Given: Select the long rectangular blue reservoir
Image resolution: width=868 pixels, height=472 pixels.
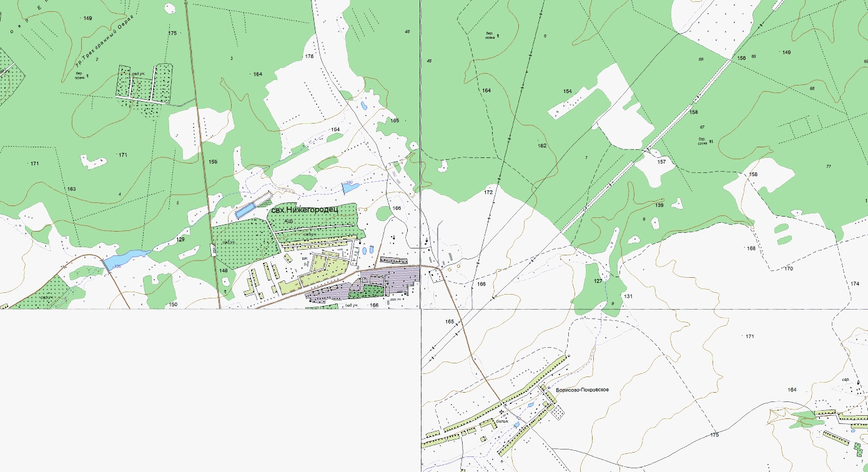Looking at the screenshot, I should coord(247,210).
